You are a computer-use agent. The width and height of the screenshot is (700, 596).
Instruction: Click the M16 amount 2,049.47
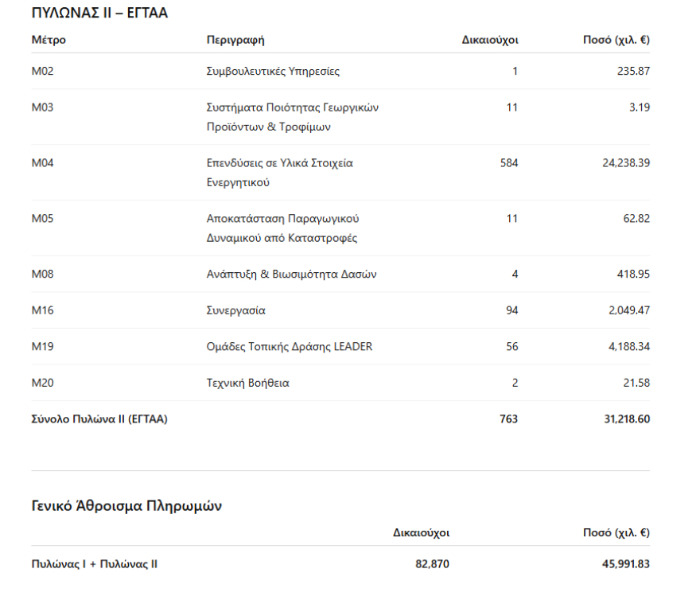point(629,310)
